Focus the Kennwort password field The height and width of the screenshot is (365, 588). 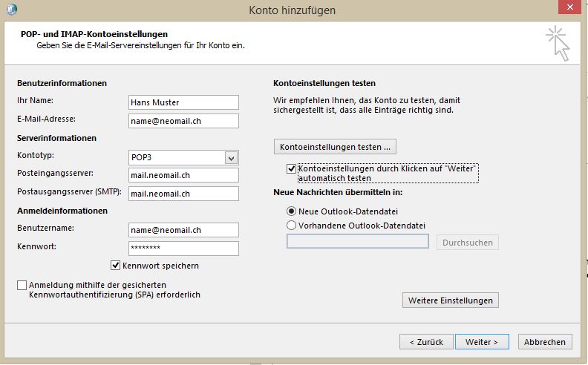click(183, 249)
